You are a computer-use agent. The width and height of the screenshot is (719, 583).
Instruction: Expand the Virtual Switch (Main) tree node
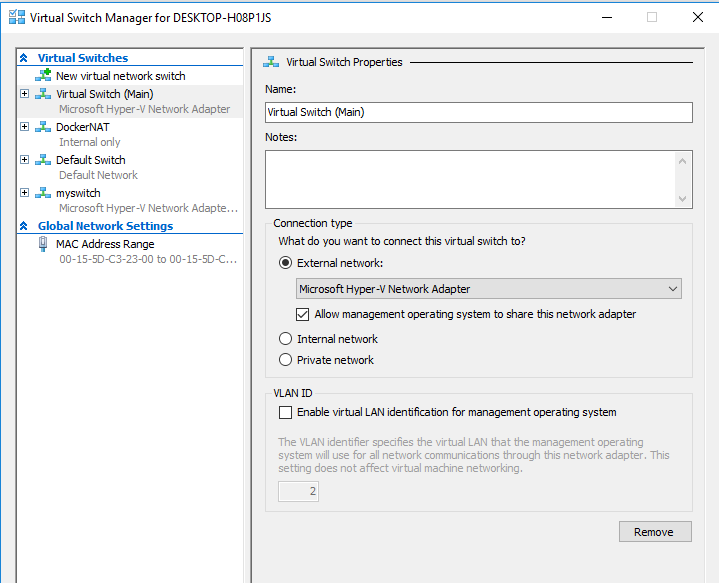(25, 94)
